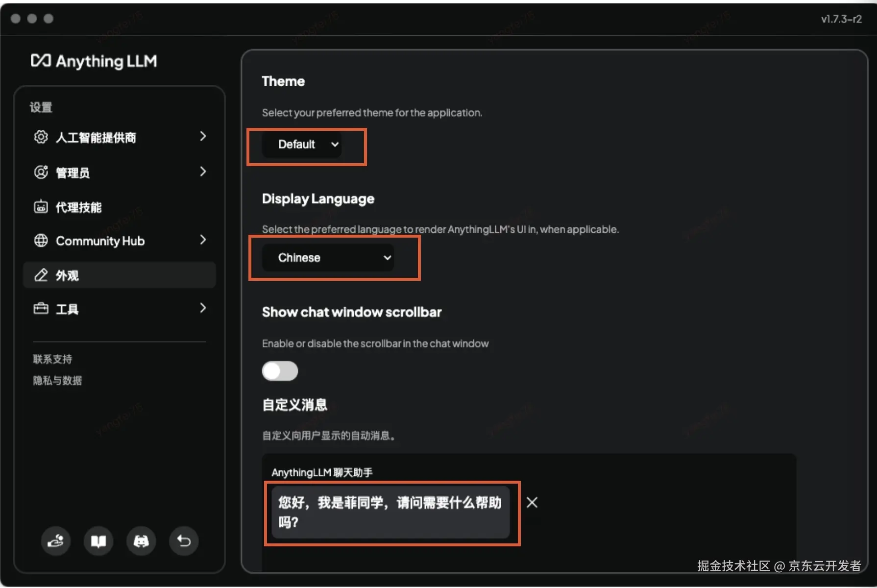Click the Show chat window scrollbar heading
Image resolution: width=877 pixels, height=588 pixels.
click(352, 312)
